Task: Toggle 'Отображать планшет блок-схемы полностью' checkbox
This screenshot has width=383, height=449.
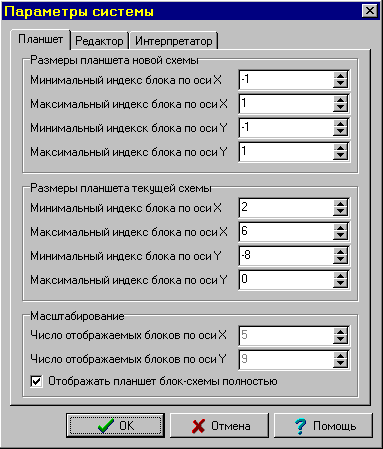Action: pyautogui.click(x=36, y=381)
